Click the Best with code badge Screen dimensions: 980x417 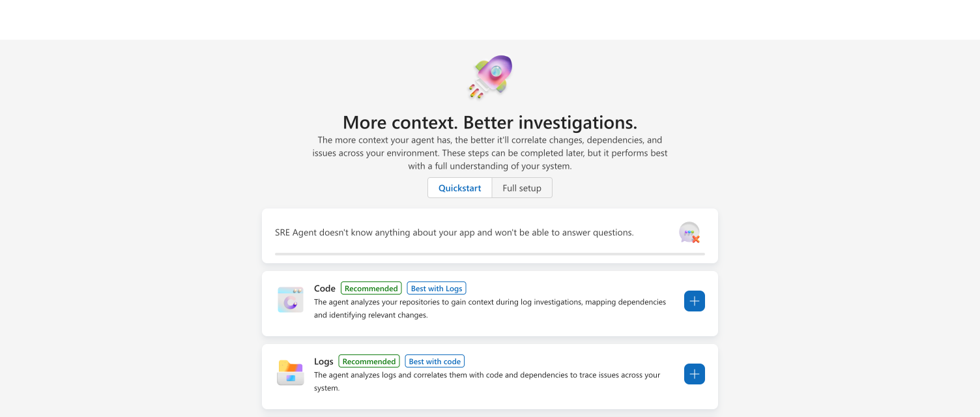pos(435,362)
